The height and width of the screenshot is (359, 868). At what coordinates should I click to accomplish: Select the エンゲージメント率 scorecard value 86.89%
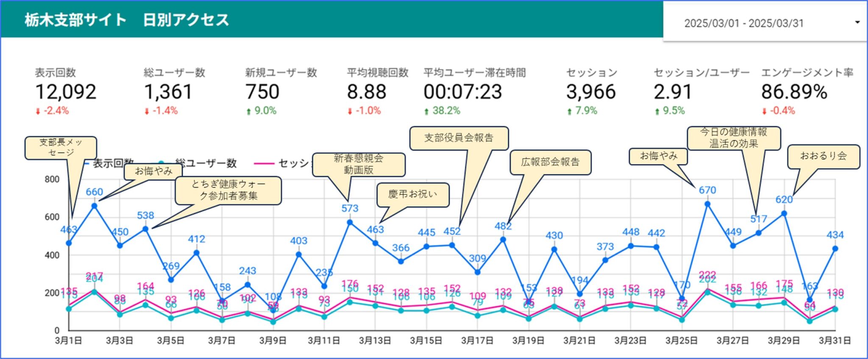794,92
